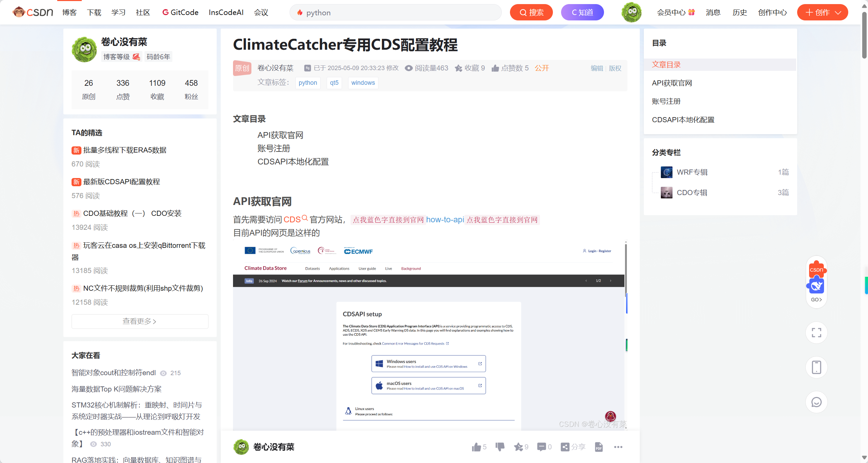
Task: Click the thumbs-down dislike icon
Action: pos(500,447)
